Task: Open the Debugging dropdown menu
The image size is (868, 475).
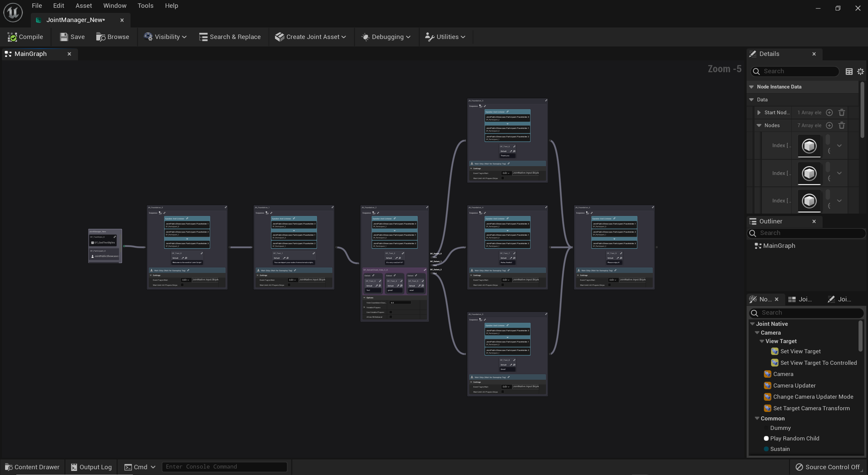Action: coord(386,37)
